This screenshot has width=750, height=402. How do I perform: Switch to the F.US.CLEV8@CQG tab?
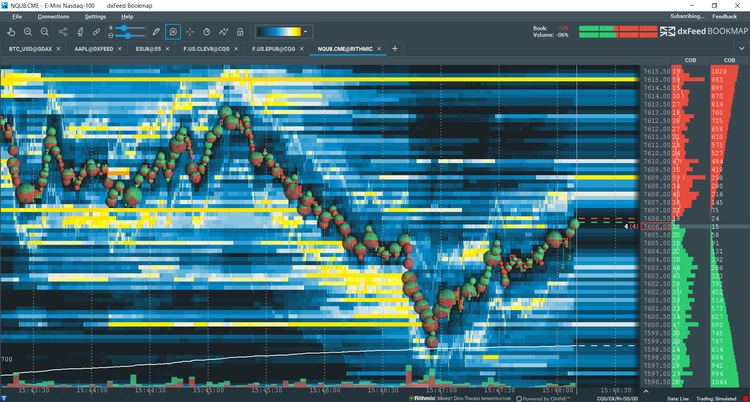(x=205, y=49)
